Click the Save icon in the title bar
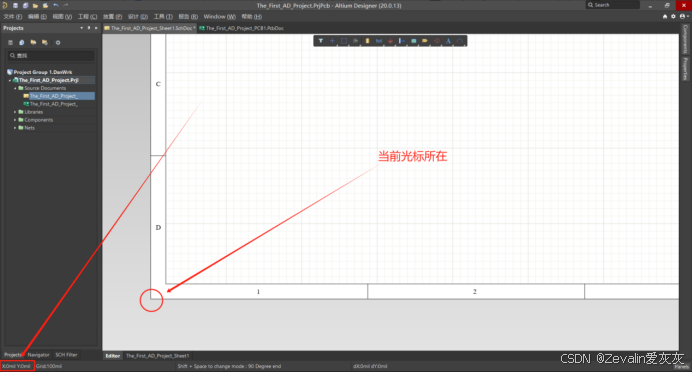The width and height of the screenshot is (692, 373). point(15,5)
